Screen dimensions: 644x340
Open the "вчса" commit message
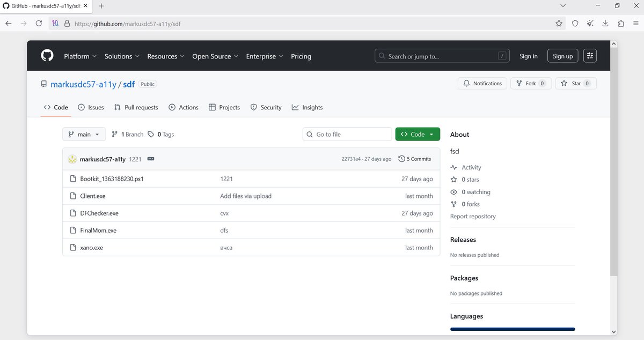(x=226, y=248)
